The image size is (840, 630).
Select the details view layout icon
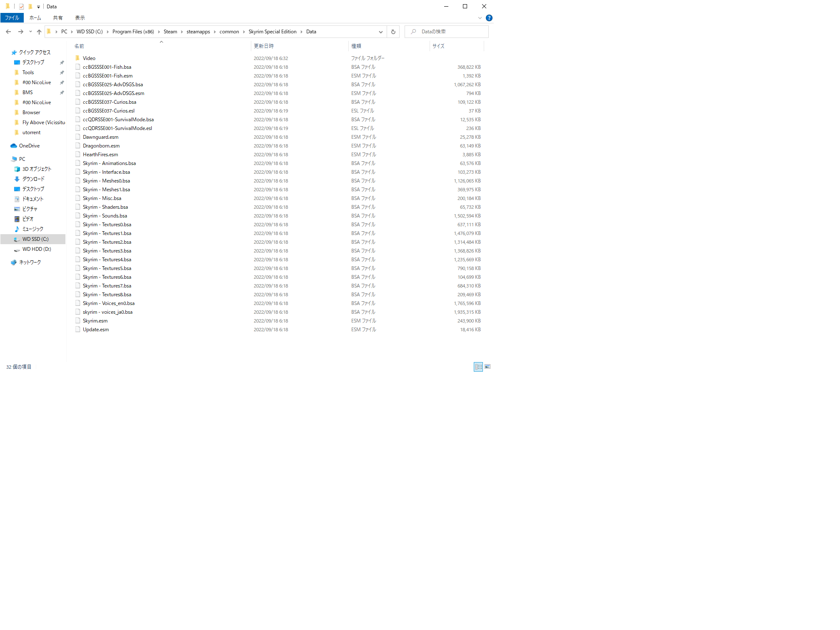tap(478, 367)
